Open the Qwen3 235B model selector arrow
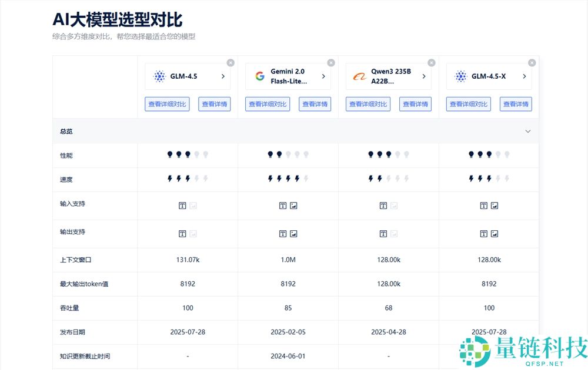Image resolution: width=588 pixels, height=370 pixels. pos(423,76)
